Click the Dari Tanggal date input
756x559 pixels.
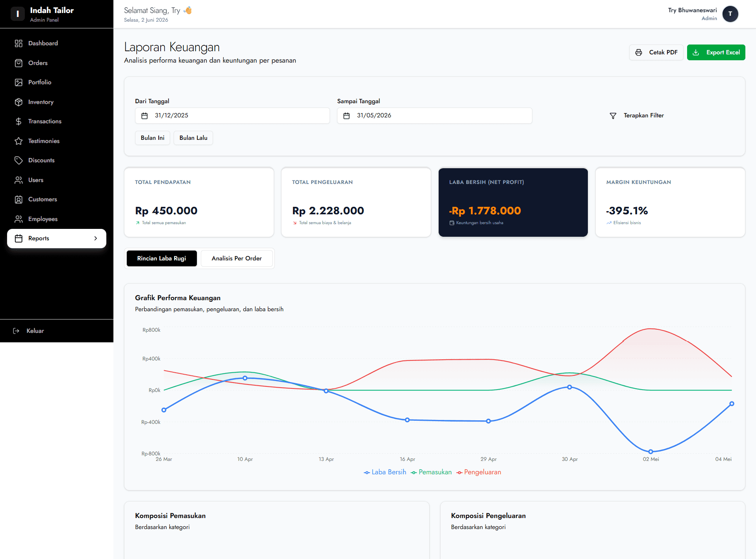point(232,116)
